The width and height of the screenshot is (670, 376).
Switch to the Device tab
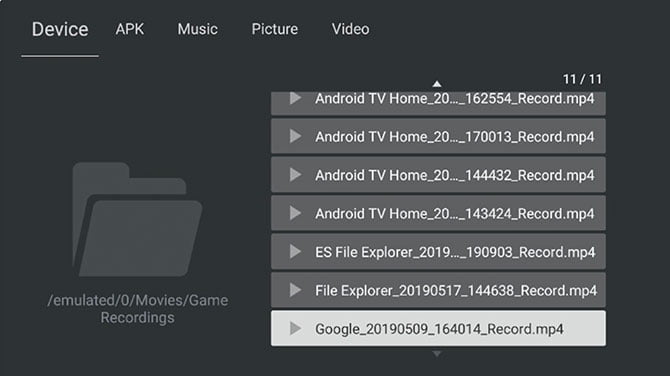click(60, 29)
